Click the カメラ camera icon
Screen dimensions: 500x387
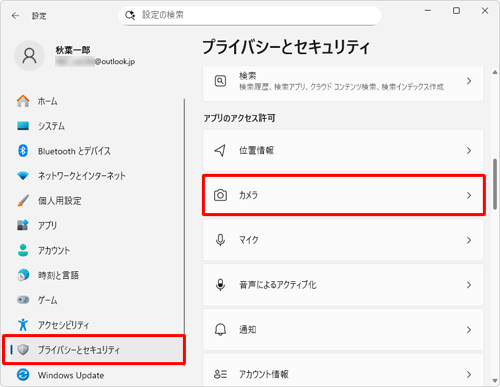tap(220, 195)
